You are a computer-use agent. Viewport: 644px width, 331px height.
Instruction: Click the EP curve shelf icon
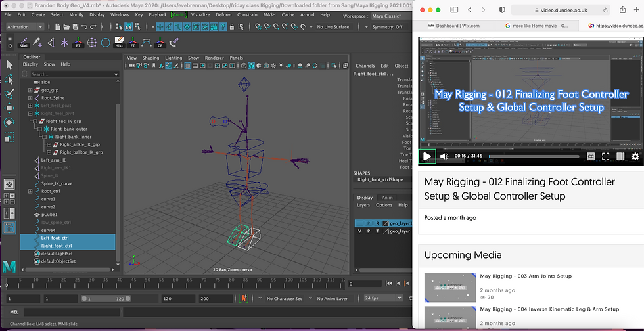146,43
